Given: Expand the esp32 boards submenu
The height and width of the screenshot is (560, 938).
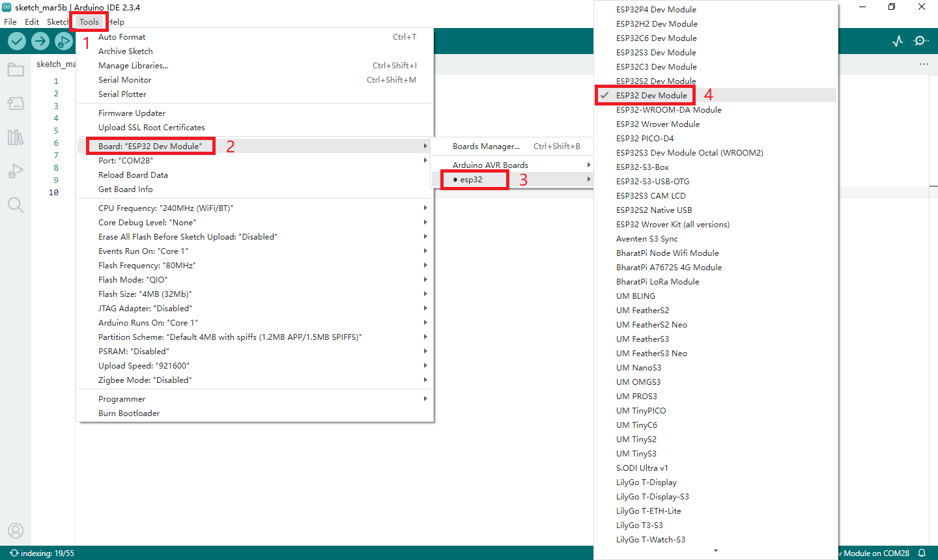Looking at the screenshot, I should coord(513,180).
